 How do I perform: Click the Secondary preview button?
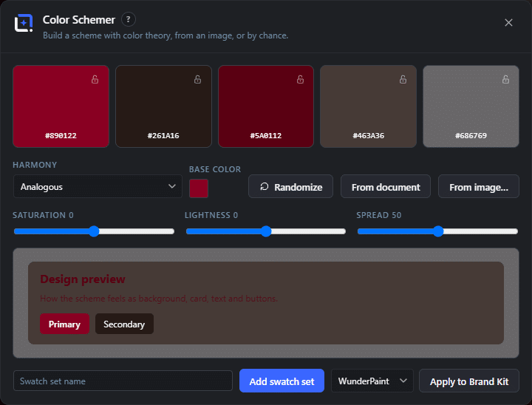(x=124, y=324)
